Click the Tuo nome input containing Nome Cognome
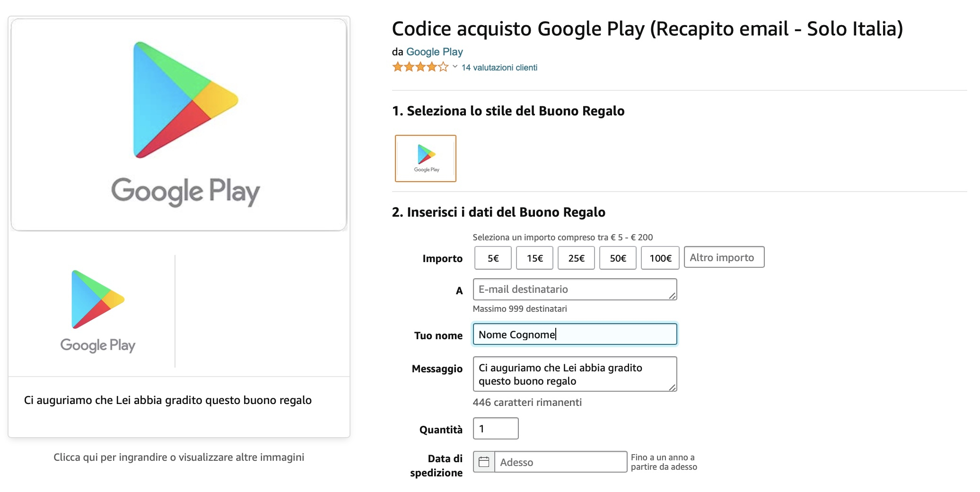This screenshot has height=492, width=980. tap(574, 334)
